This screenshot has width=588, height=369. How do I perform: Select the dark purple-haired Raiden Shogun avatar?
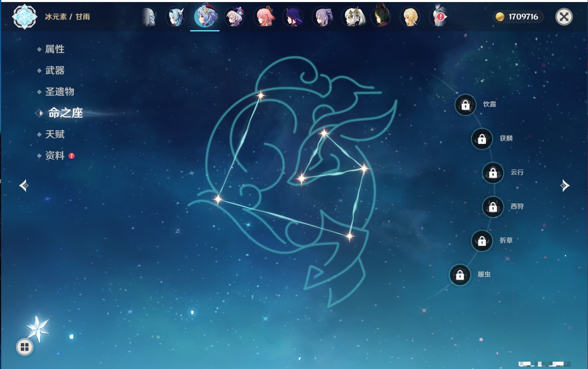(x=294, y=17)
